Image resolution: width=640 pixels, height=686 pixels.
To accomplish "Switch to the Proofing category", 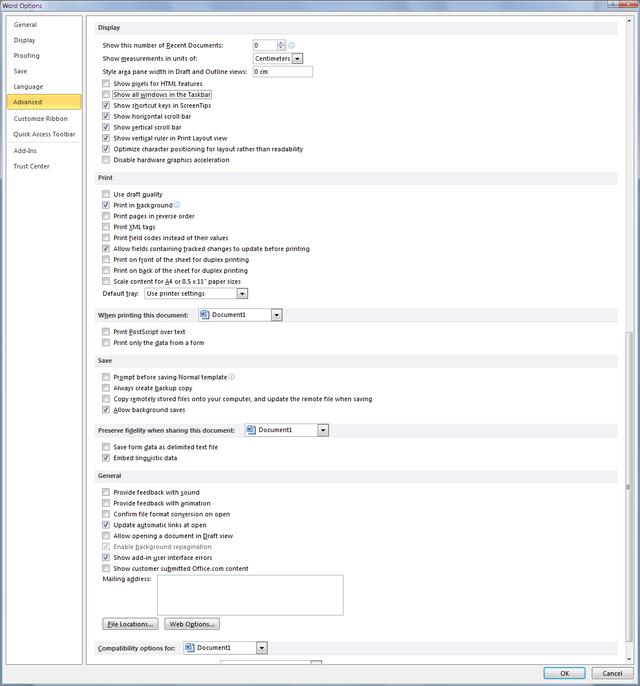I will (27, 56).
